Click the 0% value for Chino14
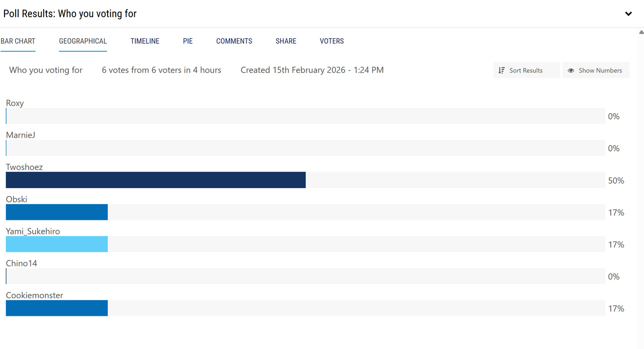 614,277
